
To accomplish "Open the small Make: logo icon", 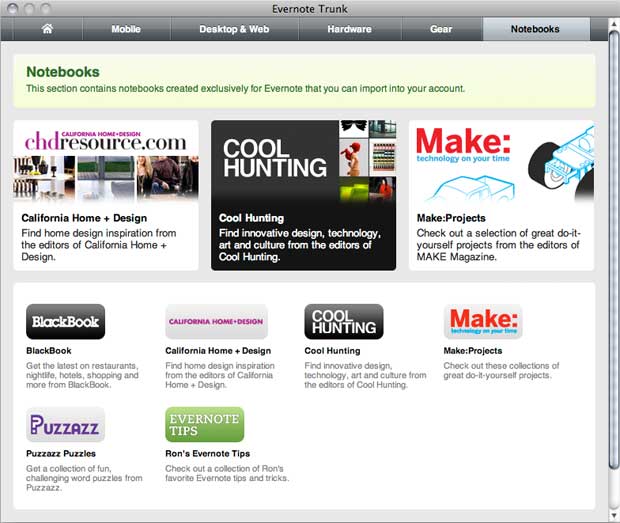I will click(483, 322).
